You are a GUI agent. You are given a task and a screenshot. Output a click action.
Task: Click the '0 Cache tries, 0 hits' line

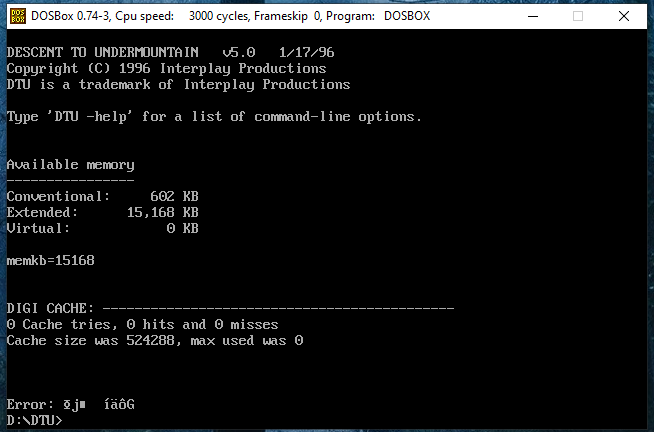click(x=142, y=324)
